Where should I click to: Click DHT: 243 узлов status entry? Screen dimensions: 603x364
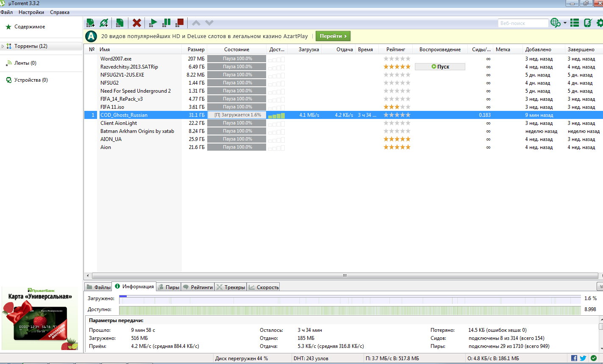311,358
